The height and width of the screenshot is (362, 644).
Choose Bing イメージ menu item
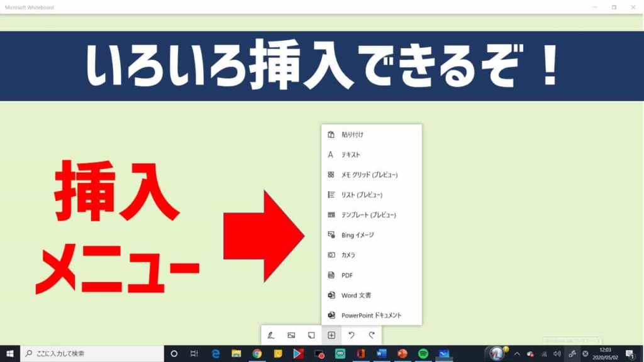click(371, 235)
